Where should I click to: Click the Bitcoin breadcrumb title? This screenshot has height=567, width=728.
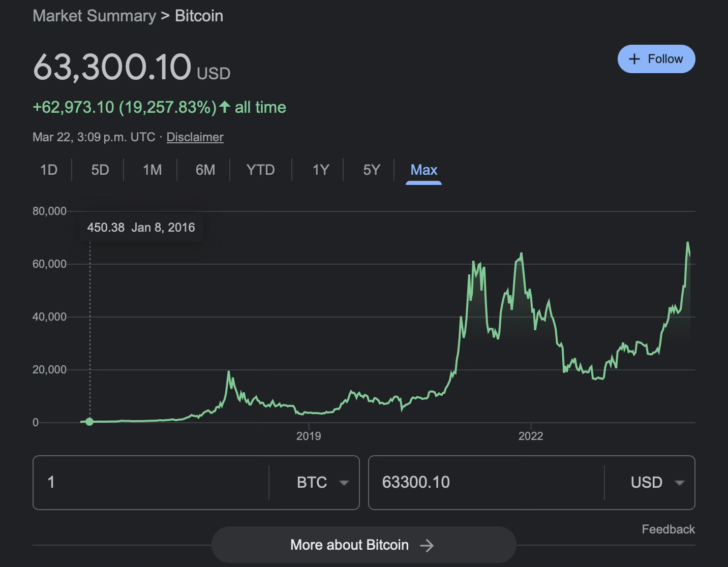click(x=199, y=16)
